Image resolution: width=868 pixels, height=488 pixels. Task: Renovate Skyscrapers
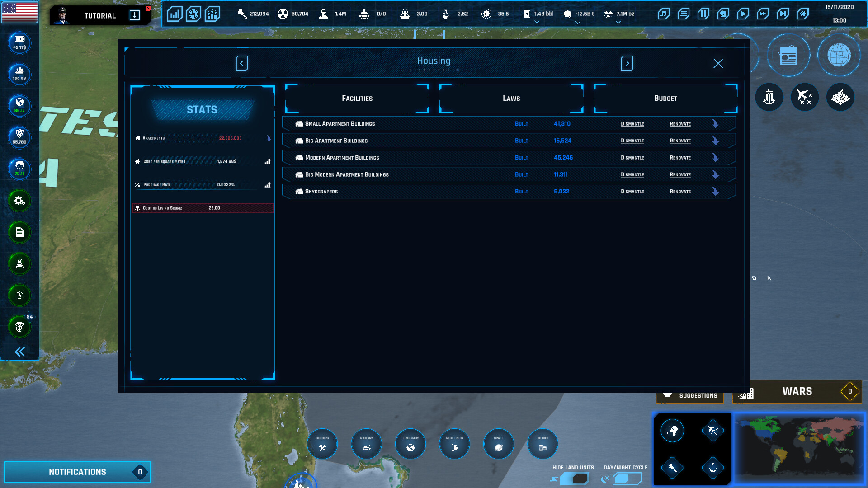pyautogui.click(x=680, y=192)
